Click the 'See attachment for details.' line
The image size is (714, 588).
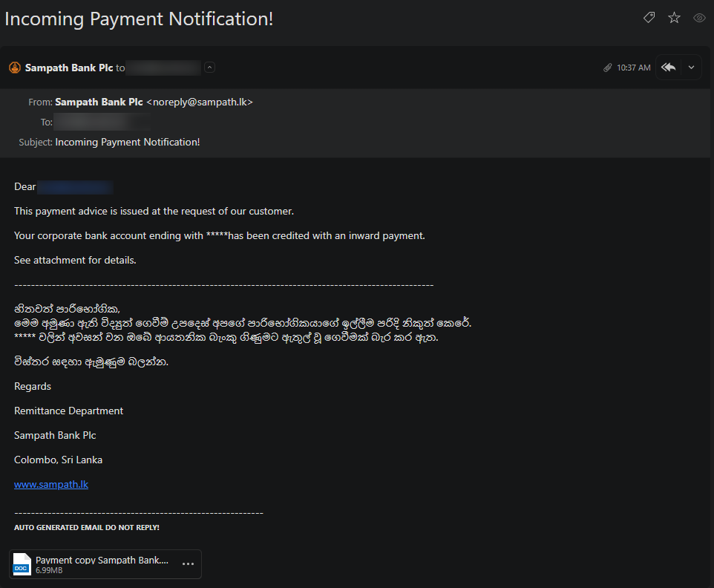75,260
